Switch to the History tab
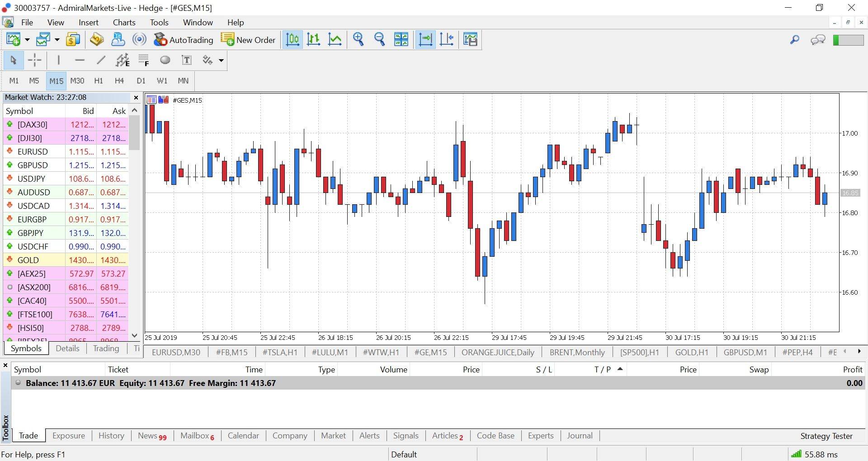Viewport: 868px width, 461px height. pos(111,436)
